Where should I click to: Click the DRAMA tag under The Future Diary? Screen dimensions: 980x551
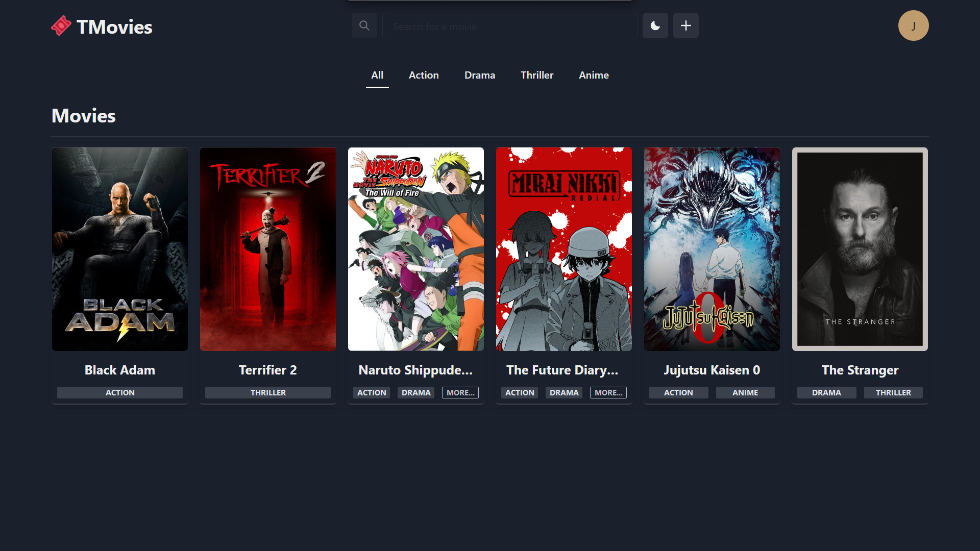pos(564,392)
